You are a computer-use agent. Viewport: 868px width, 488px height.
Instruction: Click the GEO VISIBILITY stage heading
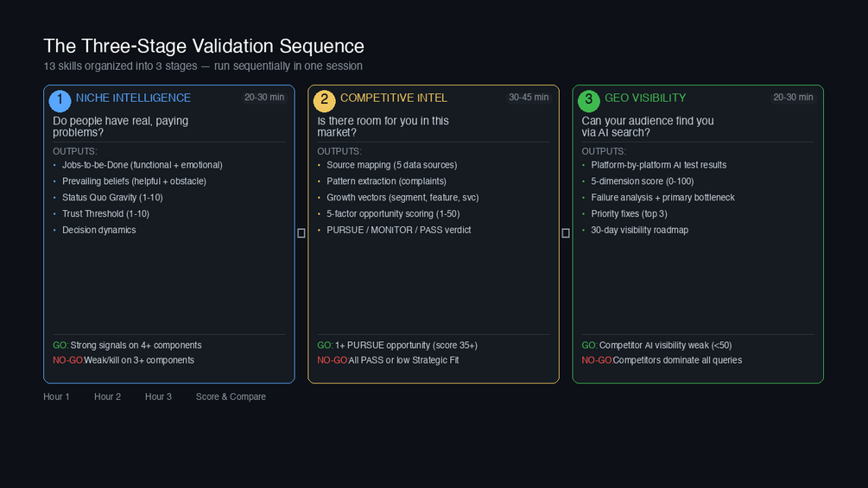click(x=645, y=98)
